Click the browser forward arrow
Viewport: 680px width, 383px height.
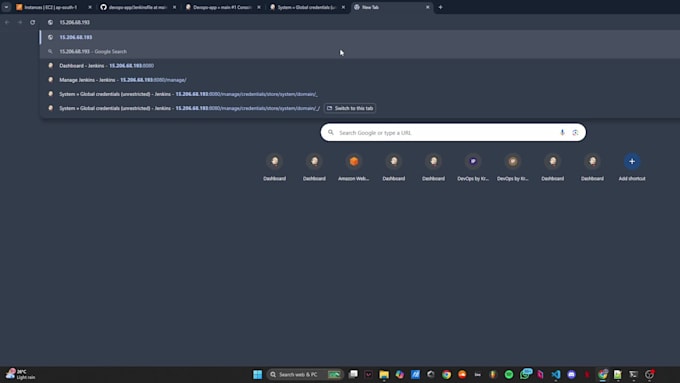[x=20, y=22]
